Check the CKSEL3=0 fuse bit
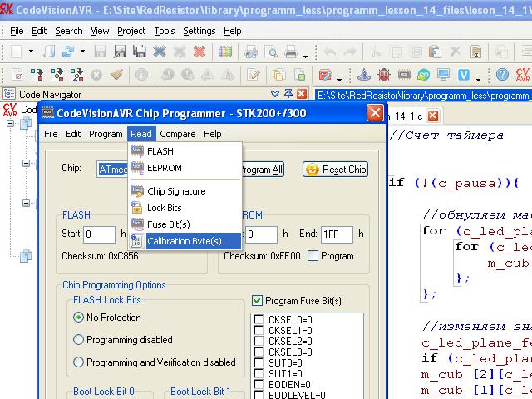 pos(259,352)
